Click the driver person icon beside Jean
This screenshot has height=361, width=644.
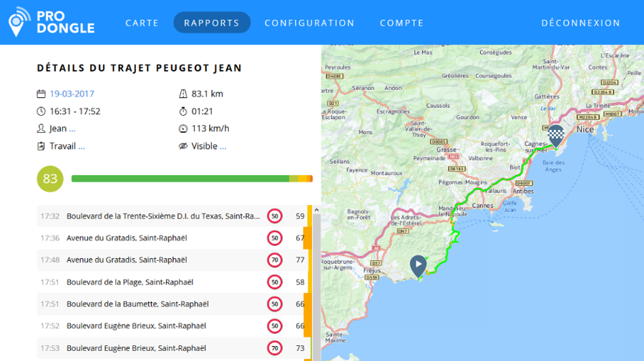point(41,129)
